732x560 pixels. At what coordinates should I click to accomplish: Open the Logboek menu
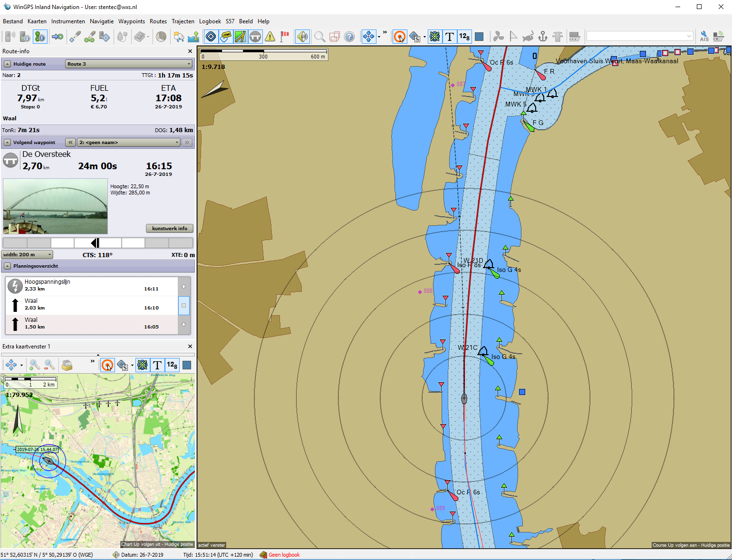(210, 21)
